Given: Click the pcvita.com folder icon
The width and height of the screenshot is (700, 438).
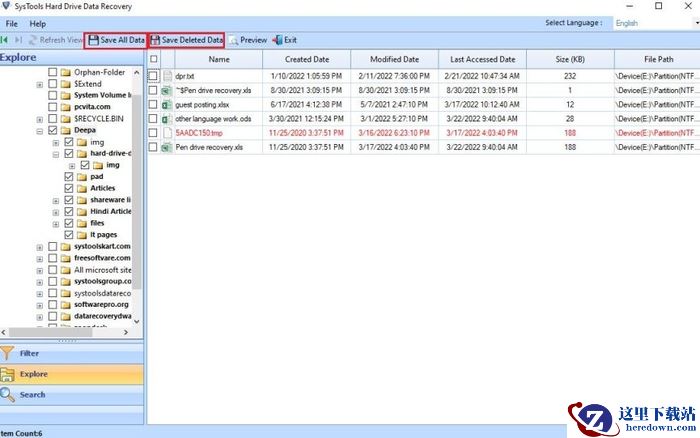Looking at the screenshot, I should pyautogui.click(x=66, y=107).
